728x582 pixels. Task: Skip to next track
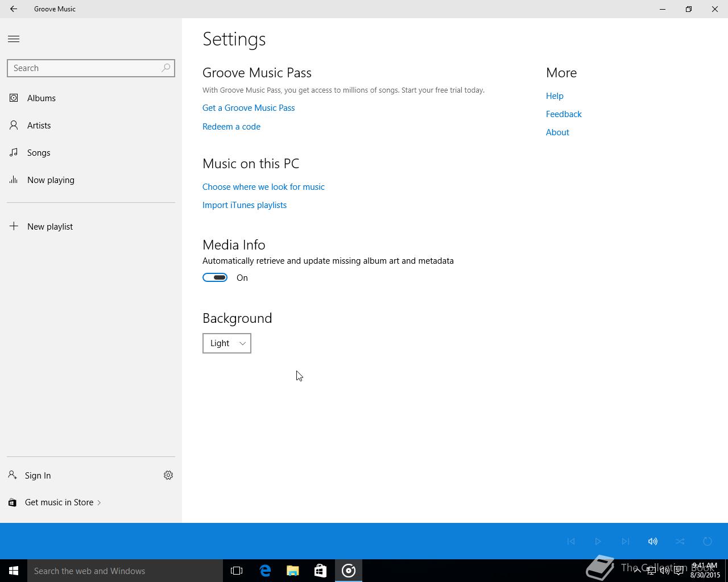(625, 541)
